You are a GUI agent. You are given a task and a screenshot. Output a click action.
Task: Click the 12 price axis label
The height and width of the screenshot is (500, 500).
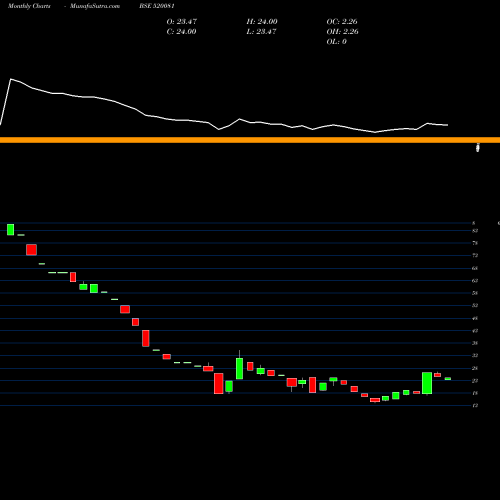pos(475,405)
